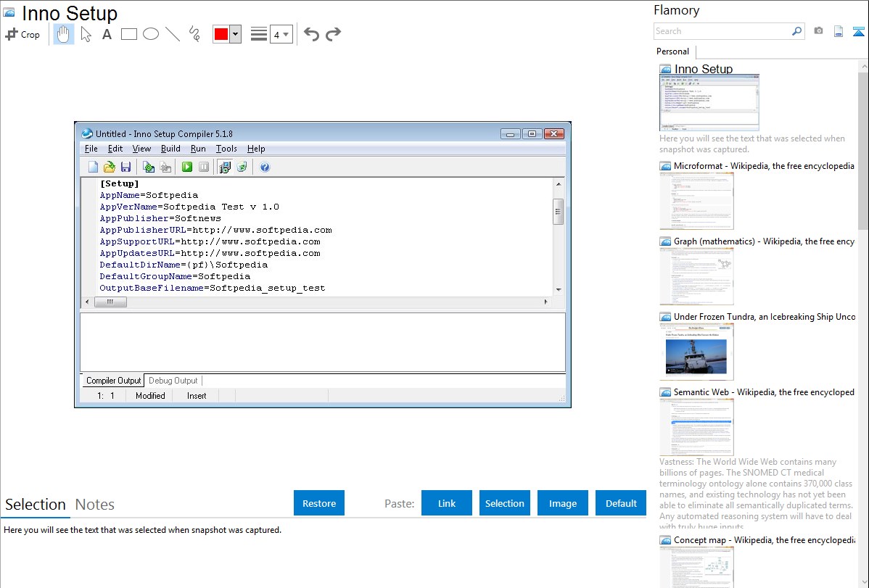Viewport: 869px width, 588px height.
Task: Click the snapshot list scroll up arrow
Action: pyautogui.click(x=863, y=67)
